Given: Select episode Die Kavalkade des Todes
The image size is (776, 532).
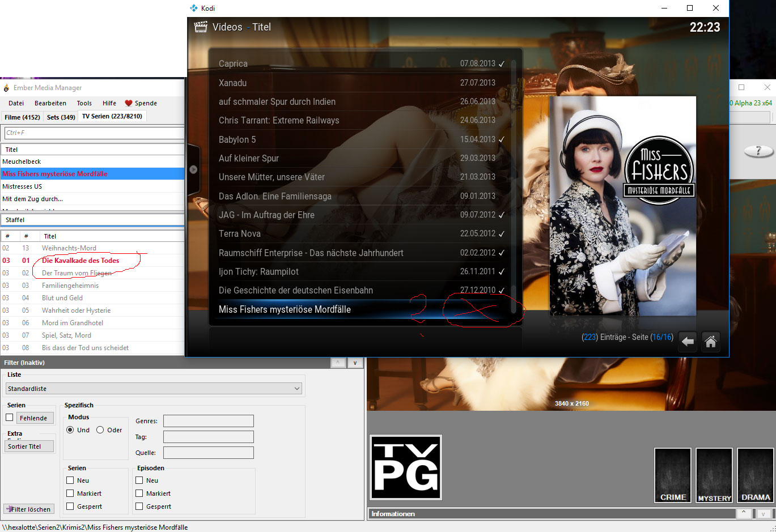Looking at the screenshot, I should (x=93, y=261).
